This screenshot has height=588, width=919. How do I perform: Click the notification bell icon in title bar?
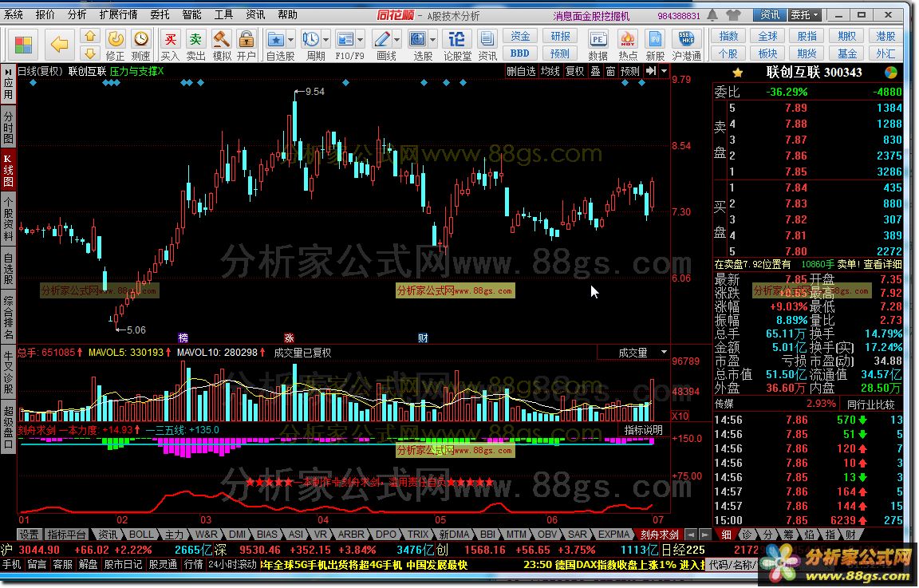(x=712, y=14)
